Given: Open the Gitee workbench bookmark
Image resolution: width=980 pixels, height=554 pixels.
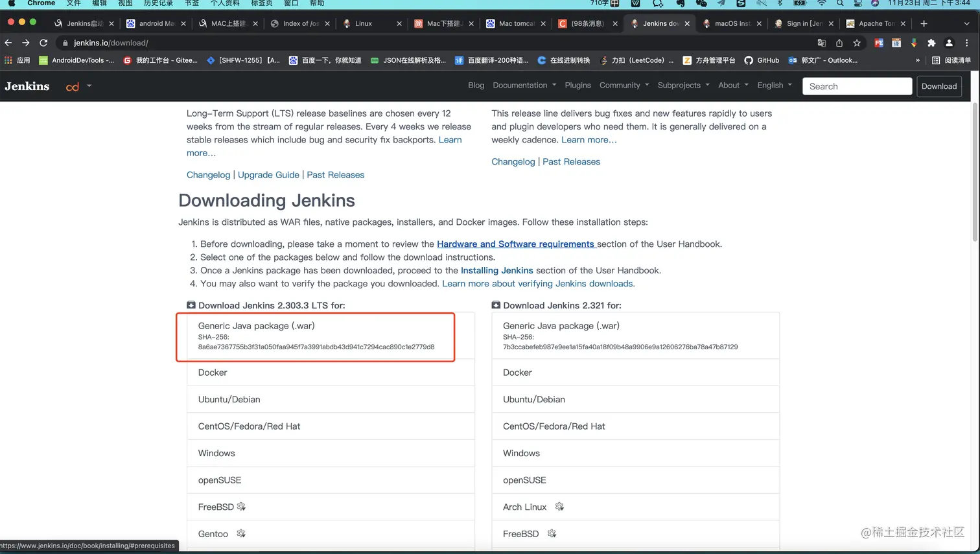Looking at the screenshot, I should pos(161,60).
